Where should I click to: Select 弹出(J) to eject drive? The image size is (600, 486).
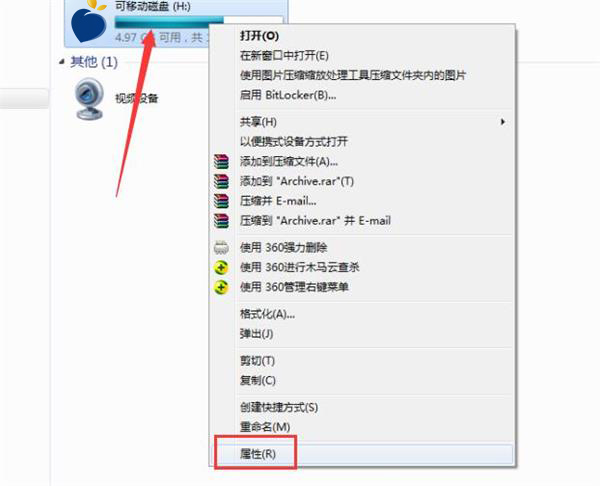pyautogui.click(x=256, y=334)
